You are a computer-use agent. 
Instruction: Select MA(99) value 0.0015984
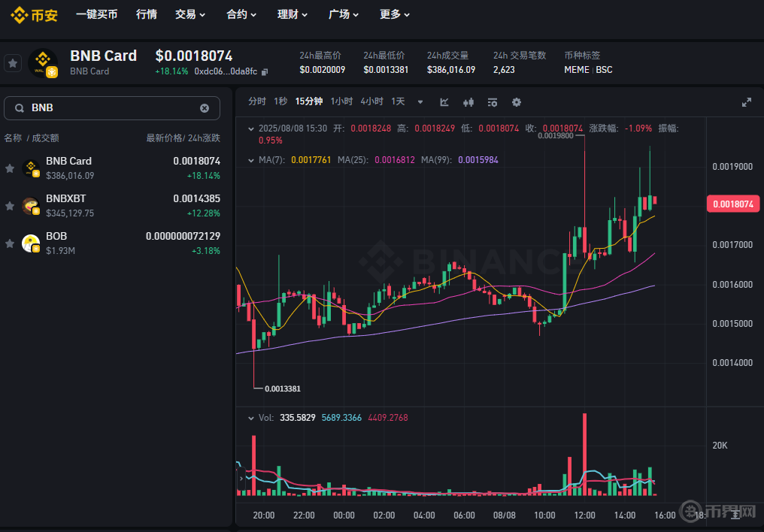478,160
